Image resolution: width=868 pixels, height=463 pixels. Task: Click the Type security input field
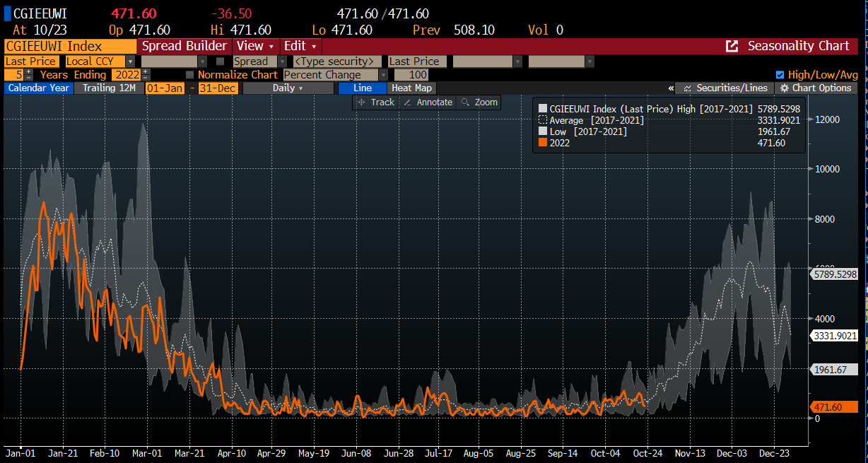pos(336,61)
